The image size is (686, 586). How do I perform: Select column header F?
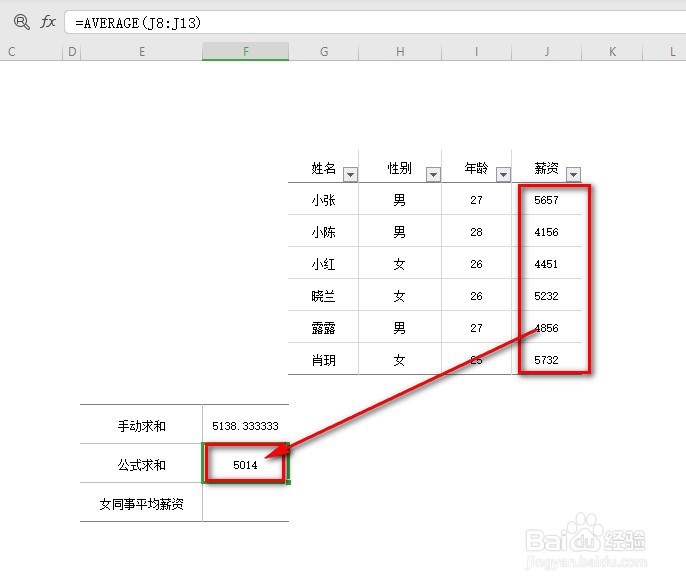click(x=245, y=52)
